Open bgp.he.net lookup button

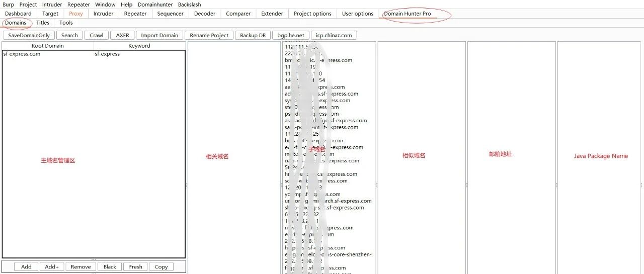pos(291,35)
